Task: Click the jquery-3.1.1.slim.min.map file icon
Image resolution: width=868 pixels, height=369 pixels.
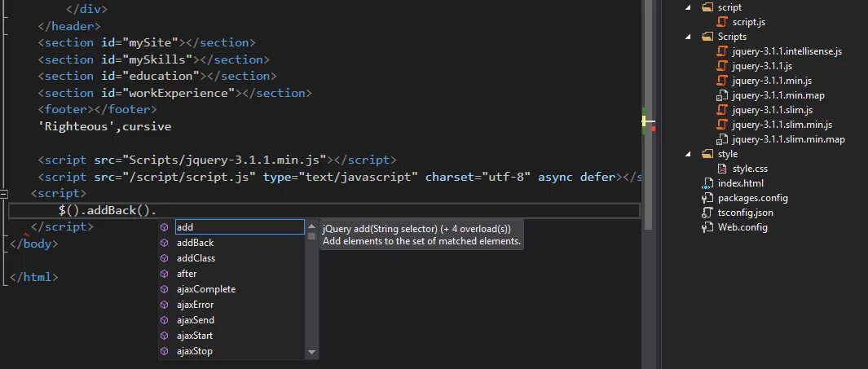Action: 722,139
